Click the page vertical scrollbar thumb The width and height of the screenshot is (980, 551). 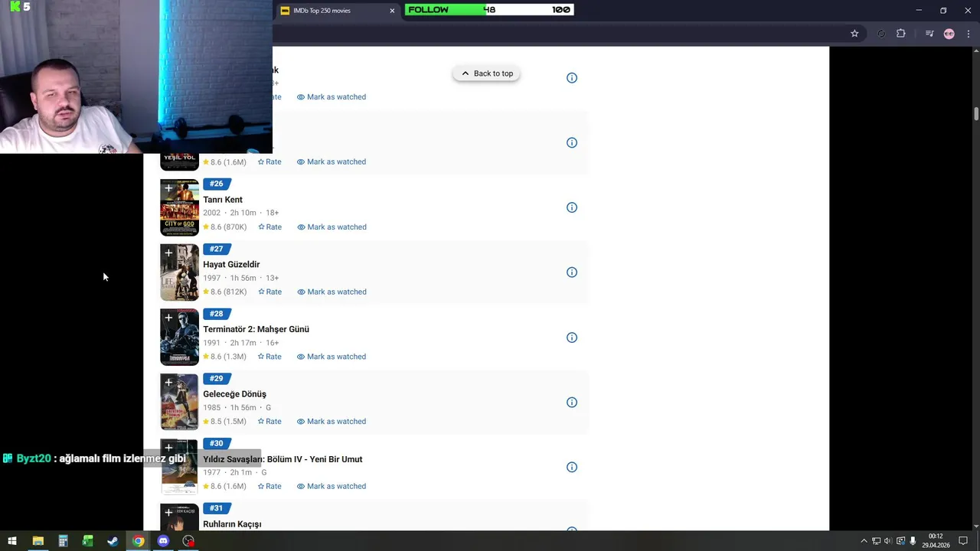[x=976, y=113]
